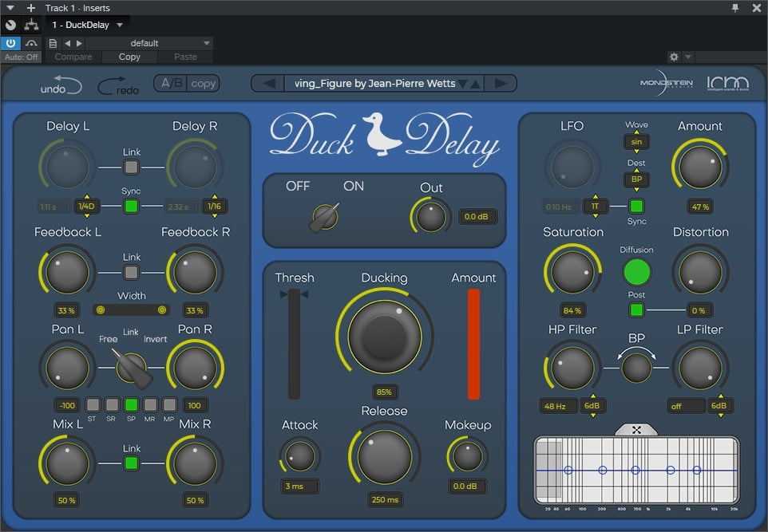
Task: Click the preset file document icon
Action: (53, 43)
